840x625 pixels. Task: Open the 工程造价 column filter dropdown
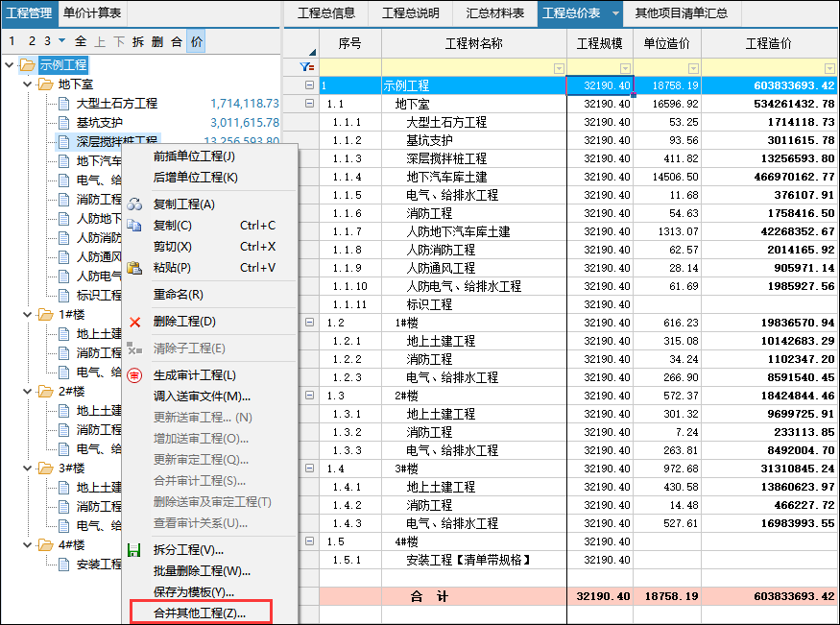point(828,68)
